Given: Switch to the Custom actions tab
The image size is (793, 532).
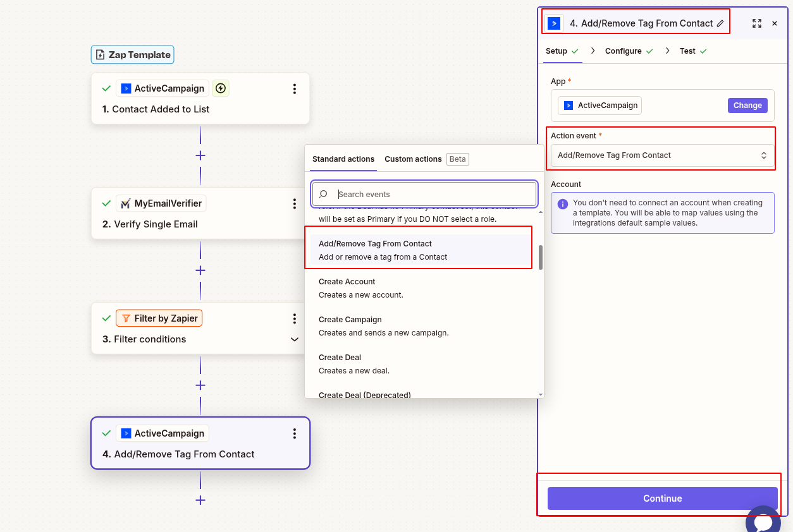Looking at the screenshot, I should pyautogui.click(x=413, y=159).
